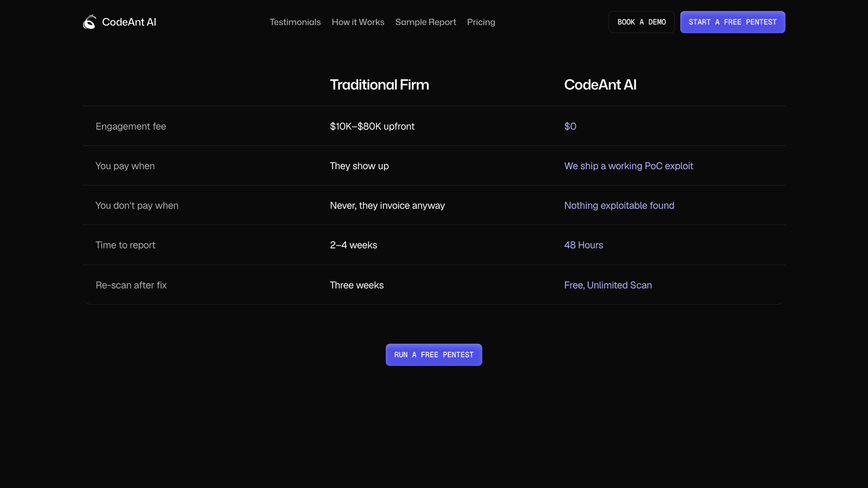Viewport: 868px width, 488px height.
Task: Click the CodeAnt AI logo icon
Action: coord(90,22)
